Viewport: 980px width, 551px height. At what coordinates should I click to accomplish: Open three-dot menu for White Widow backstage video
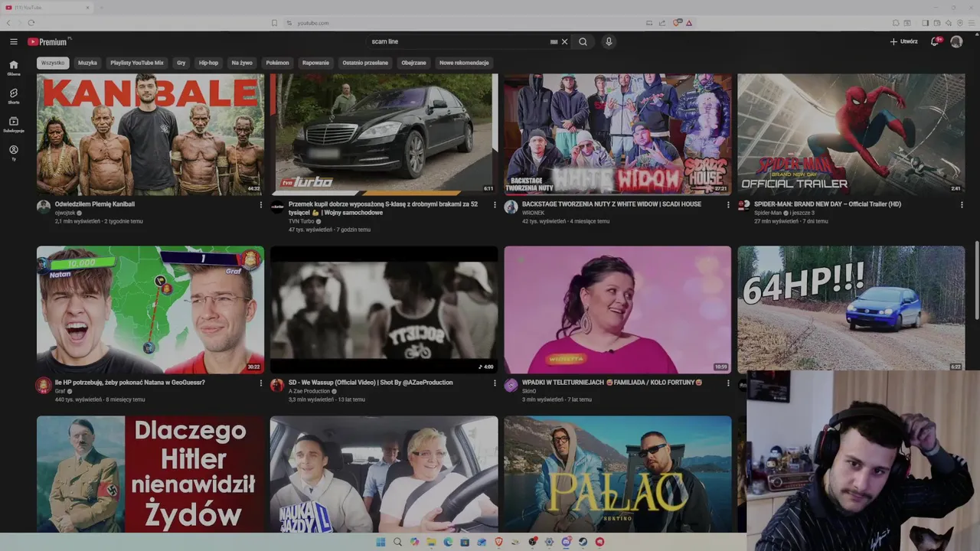point(728,205)
